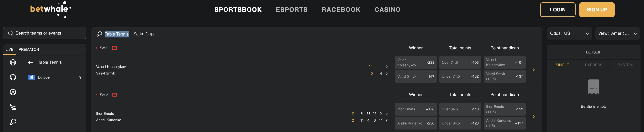This screenshot has height=132, width=644.
Task: Expand the Odds: US dropdown
Action: [x=569, y=33]
